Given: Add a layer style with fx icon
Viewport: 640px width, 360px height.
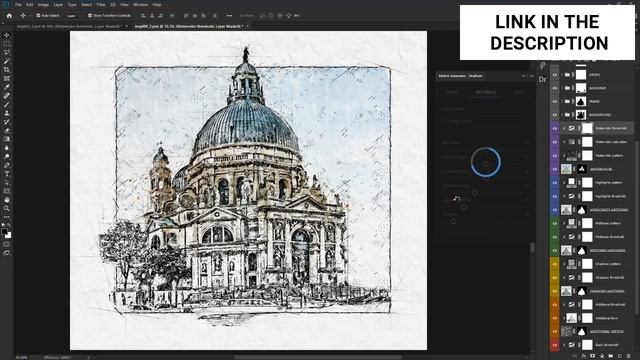Looking at the screenshot, I should click(x=583, y=356).
